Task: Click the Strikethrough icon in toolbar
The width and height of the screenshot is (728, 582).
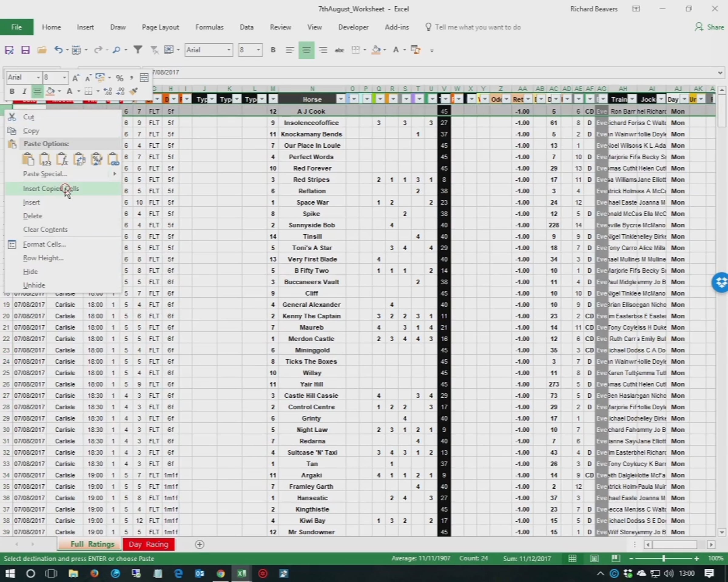Action: [x=339, y=50]
